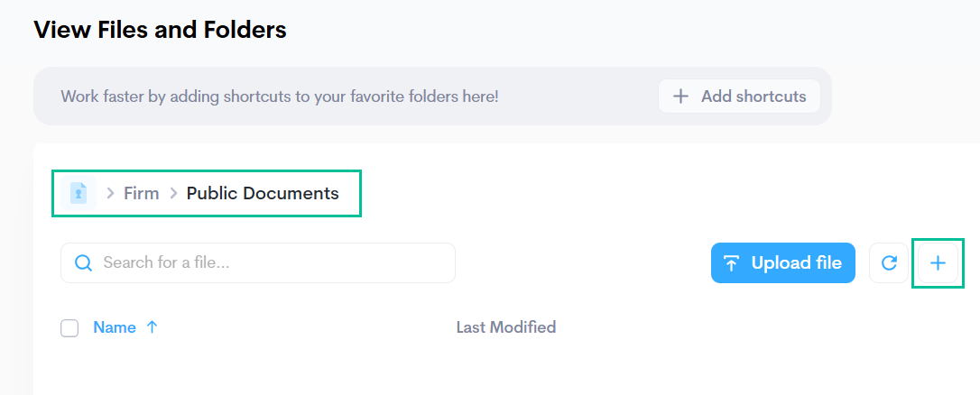Click the ascending sort arrow beside Name
The image size is (980, 395).
[x=152, y=327]
